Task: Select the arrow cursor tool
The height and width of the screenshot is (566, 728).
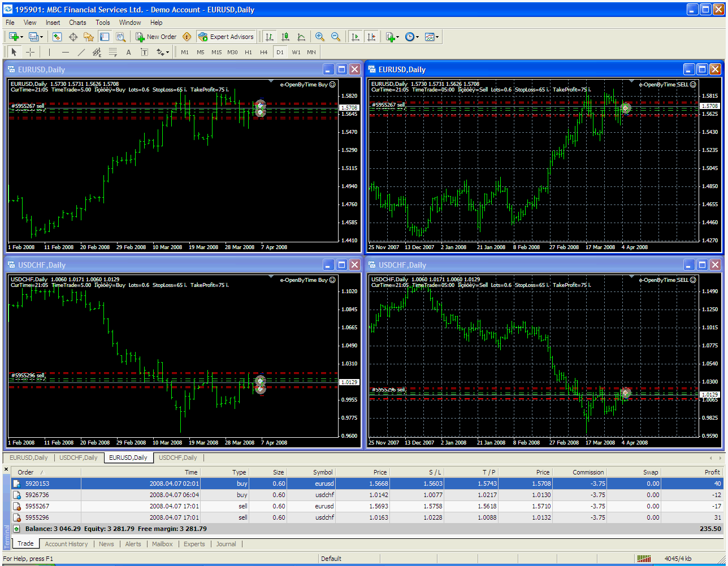Action: coord(14,52)
